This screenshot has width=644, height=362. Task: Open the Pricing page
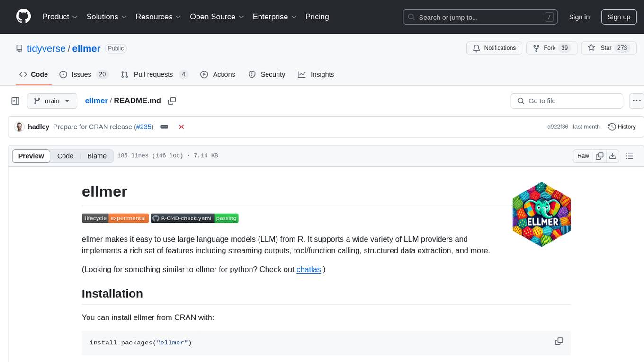point(317,17)
